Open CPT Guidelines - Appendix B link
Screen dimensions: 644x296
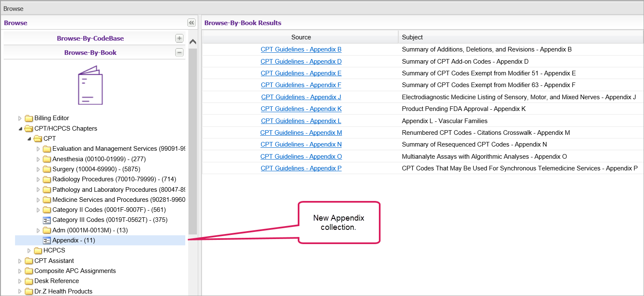(x=301, y=49)
